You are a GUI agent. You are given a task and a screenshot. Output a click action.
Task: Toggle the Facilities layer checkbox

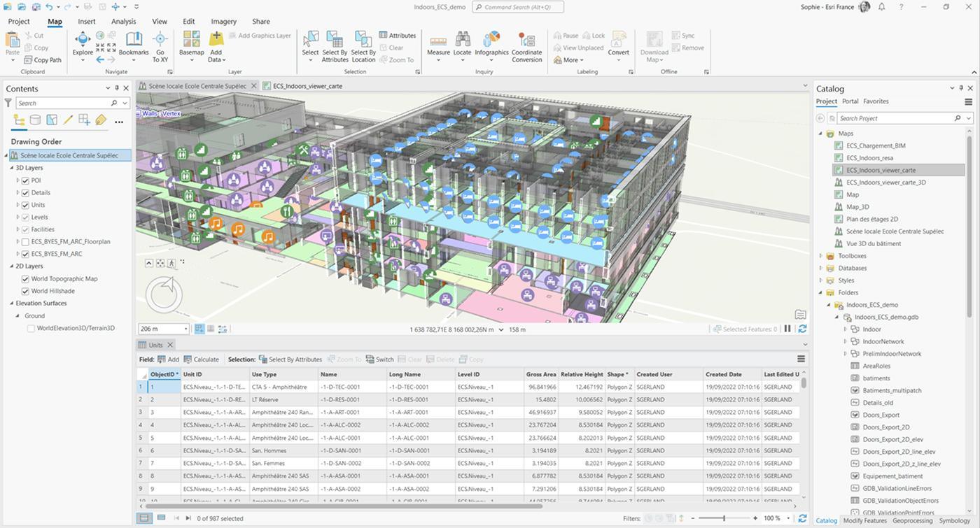(x=25, y=229)
